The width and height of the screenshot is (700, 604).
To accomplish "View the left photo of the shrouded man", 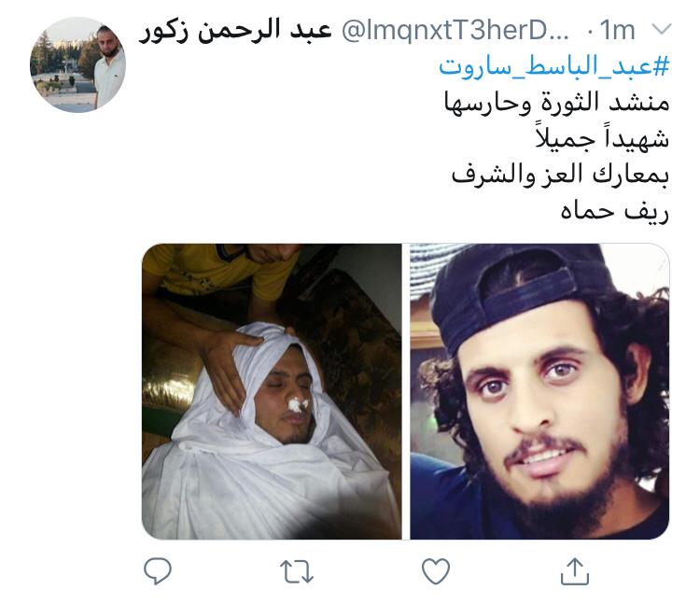I will pos(272,391).
